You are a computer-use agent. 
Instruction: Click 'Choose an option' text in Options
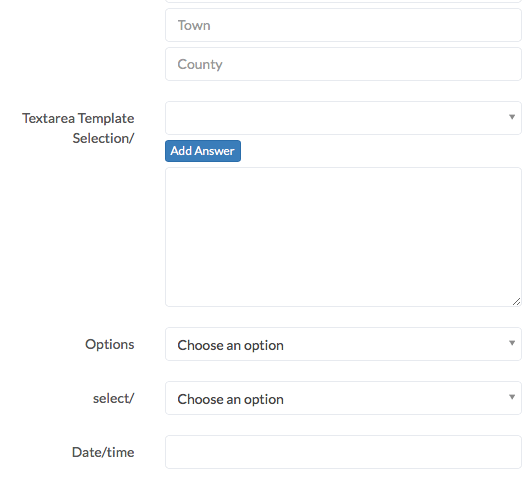coord(231,345)
